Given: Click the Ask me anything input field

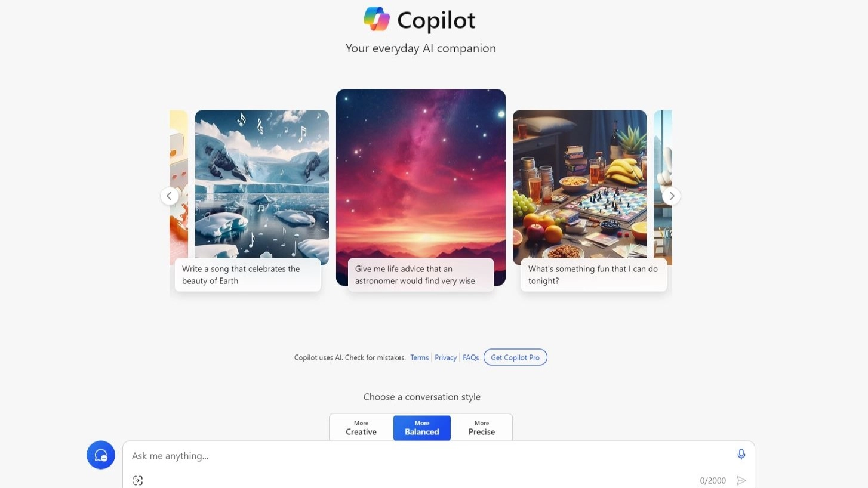Looking at the screenshot, I should point(430,456).
